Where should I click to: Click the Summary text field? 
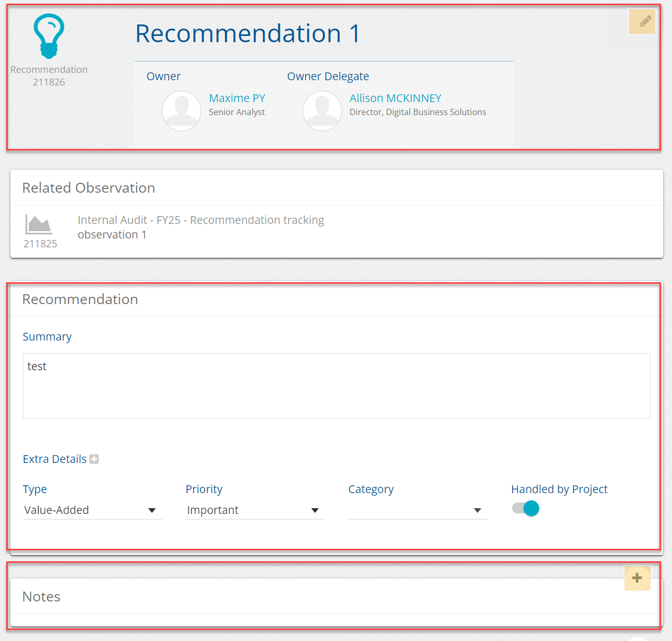coord(337,386)
